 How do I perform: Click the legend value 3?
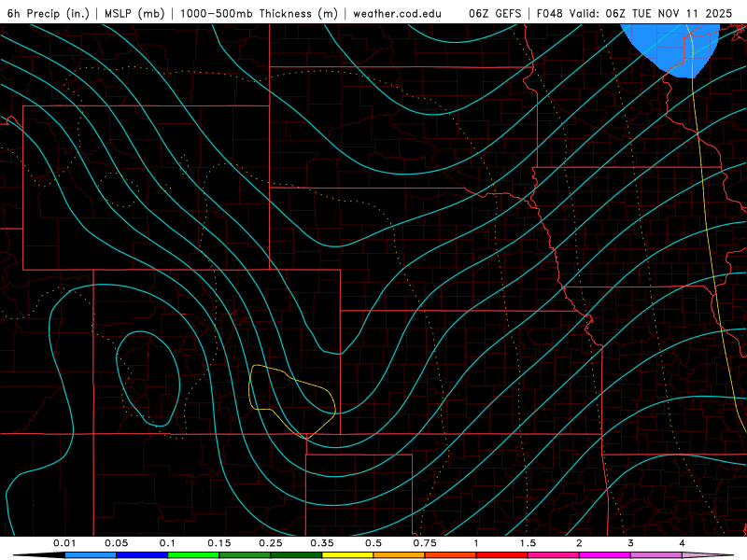pyautogui.click(x=631, y=543)
